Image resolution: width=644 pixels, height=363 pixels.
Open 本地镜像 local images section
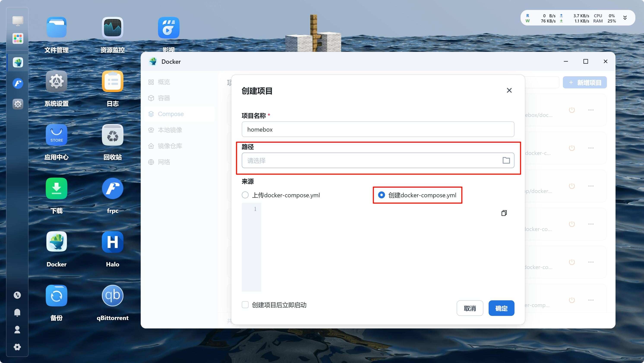coord(179,130)
